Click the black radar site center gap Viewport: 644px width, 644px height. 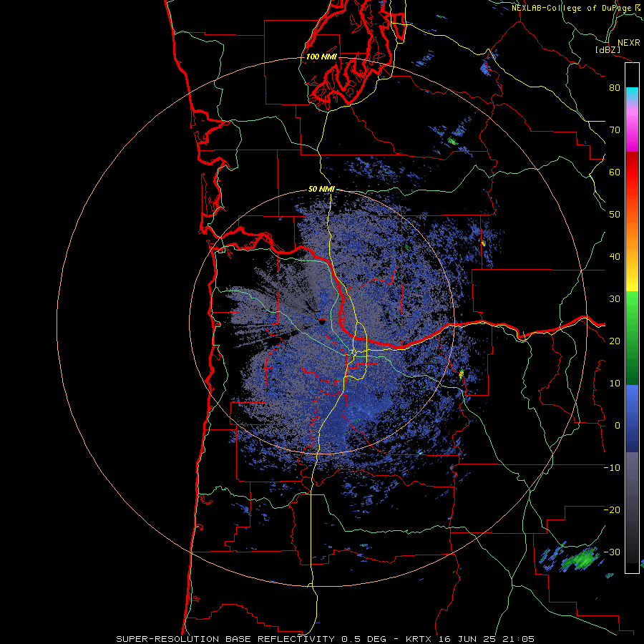(321, 323)
